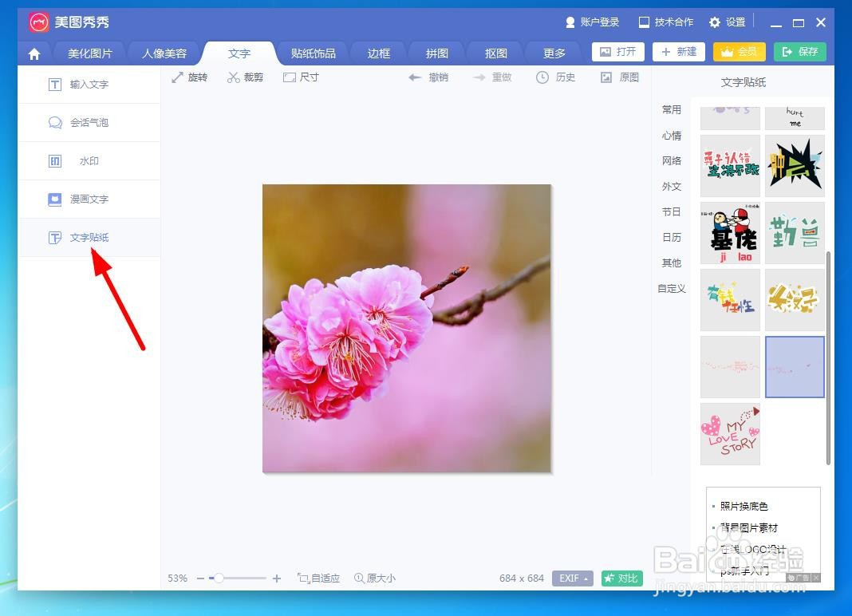Image resolution: width=852 pixels, height=616 pixels.
Task: Open 历史 history clock
Action: 555,77
